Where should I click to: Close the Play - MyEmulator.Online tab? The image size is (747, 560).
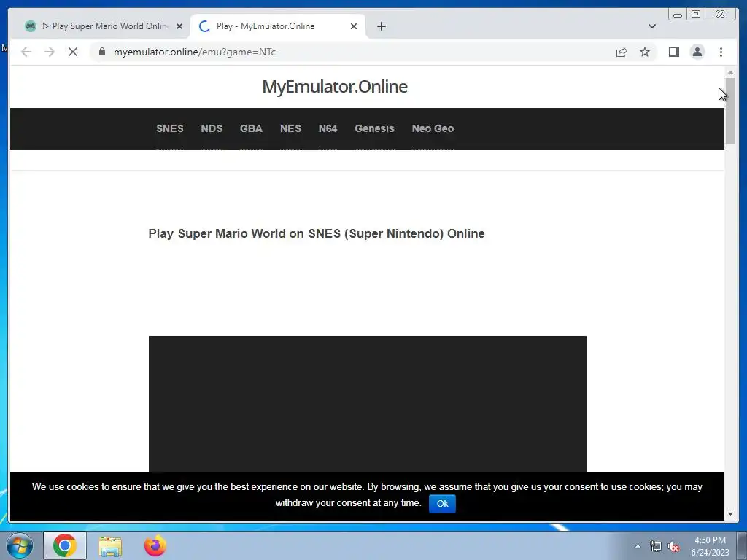pyautogui.click(x=354, y=27)
